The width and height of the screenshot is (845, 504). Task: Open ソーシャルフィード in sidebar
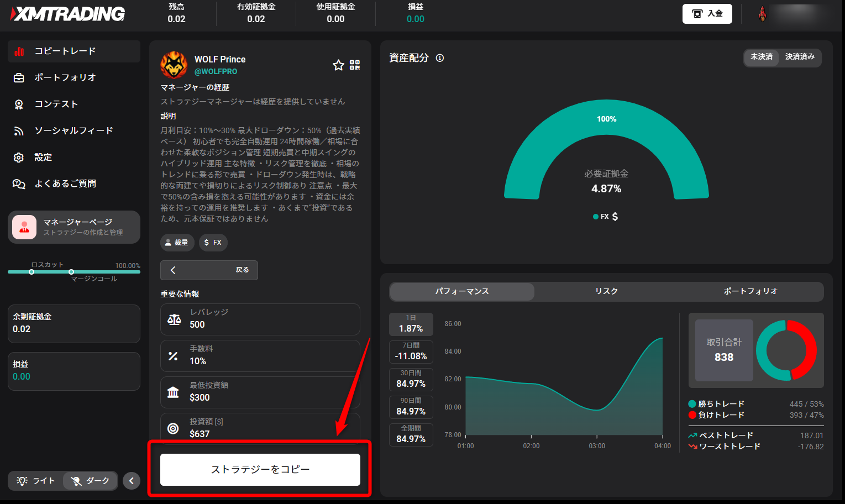[74, 131]
